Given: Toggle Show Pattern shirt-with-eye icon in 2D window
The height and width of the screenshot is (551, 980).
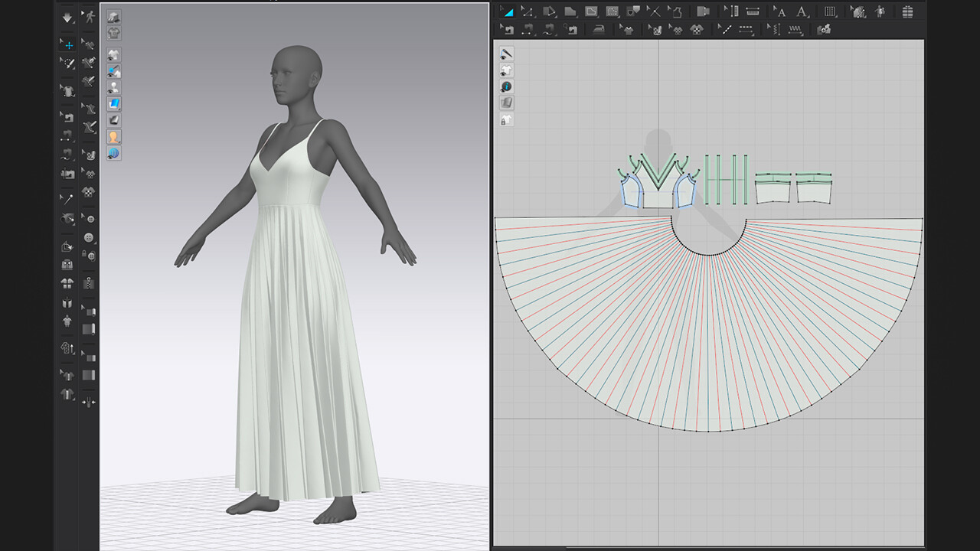Looking at the screenshot, I should point(506,70).
